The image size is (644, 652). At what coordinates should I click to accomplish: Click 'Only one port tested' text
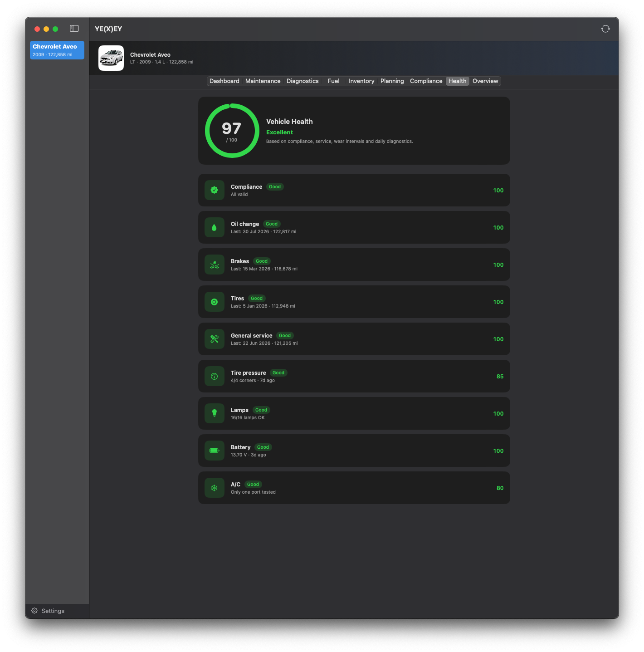click(x=253, y=492)
